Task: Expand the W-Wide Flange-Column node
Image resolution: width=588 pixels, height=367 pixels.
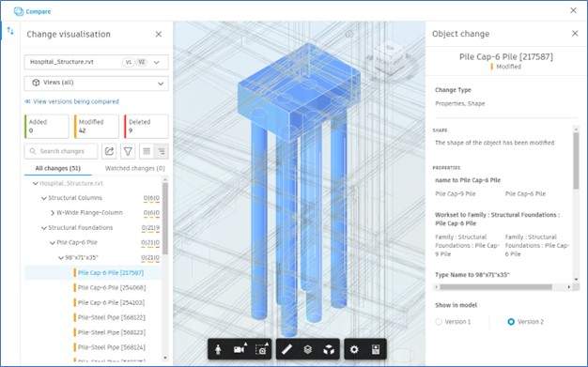Action: click(53, 212)
